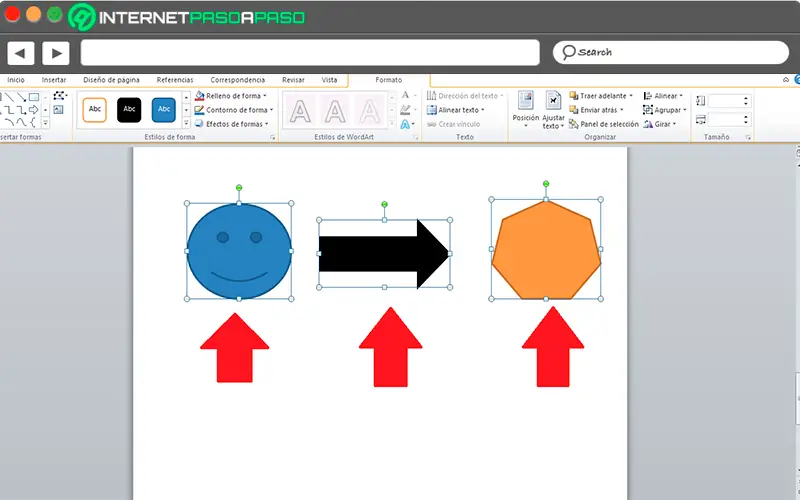Click the Posición icon

point(526,100)
